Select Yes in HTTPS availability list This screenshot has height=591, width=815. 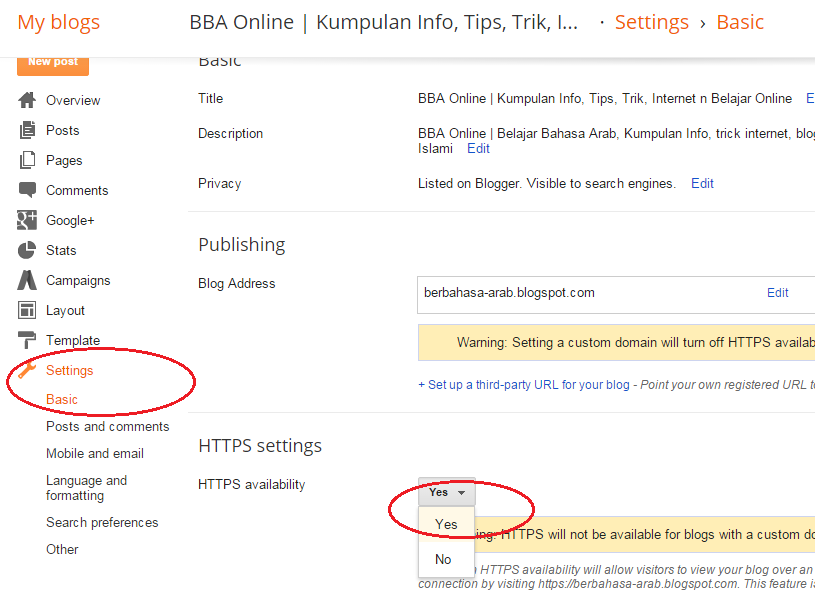pyautogui.click(x=446, y=524)
